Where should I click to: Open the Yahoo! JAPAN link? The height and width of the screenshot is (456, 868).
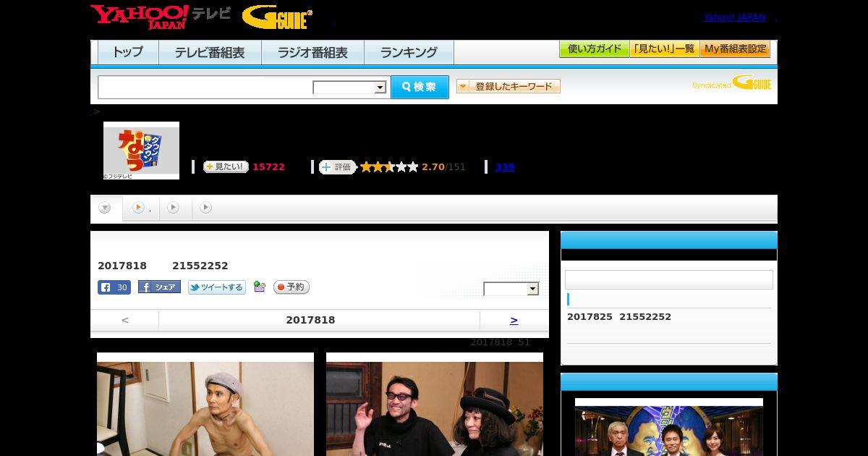tap(734, 17)
